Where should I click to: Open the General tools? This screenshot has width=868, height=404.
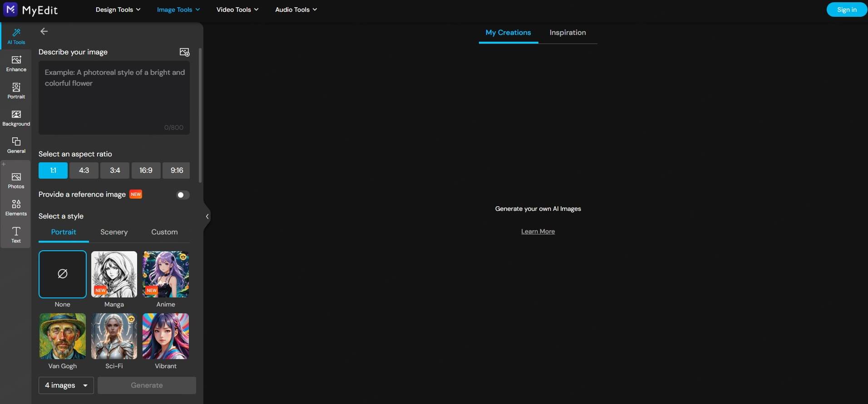(x=16, y=145)
